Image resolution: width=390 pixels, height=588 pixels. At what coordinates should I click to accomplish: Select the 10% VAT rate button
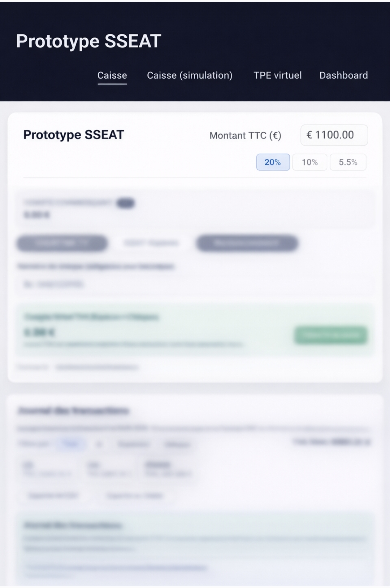pos(310,162)
